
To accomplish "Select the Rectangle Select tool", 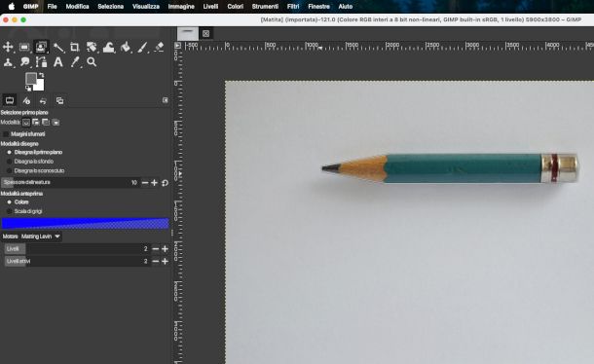I will (x=24, y=47).
